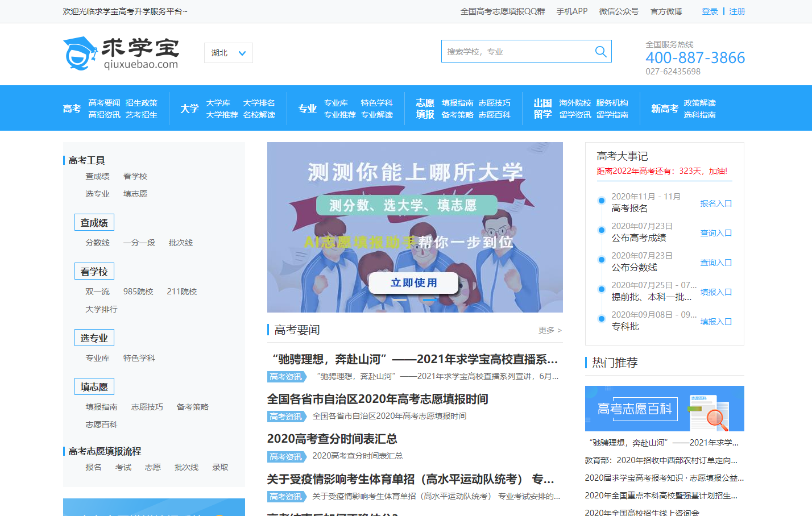Select the blue carousel slide indicator
Viewport: 812px width, 516px height.
[x=430, y=299]
